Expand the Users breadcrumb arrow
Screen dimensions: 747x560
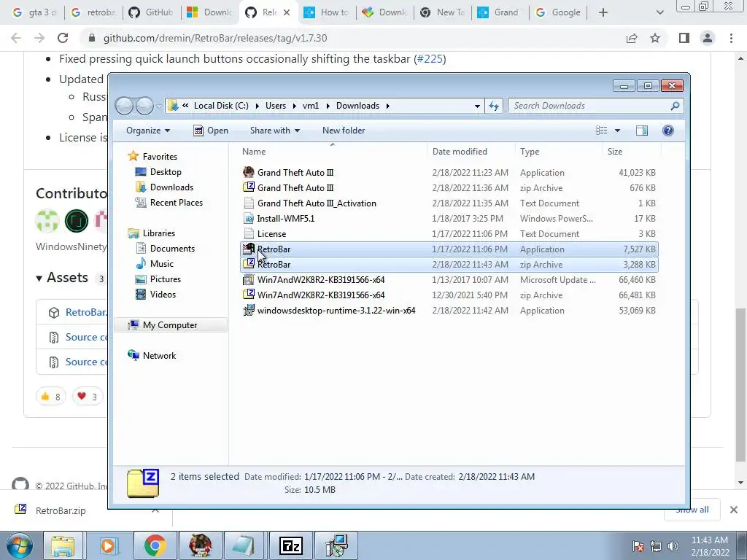[x=295, y=106]
